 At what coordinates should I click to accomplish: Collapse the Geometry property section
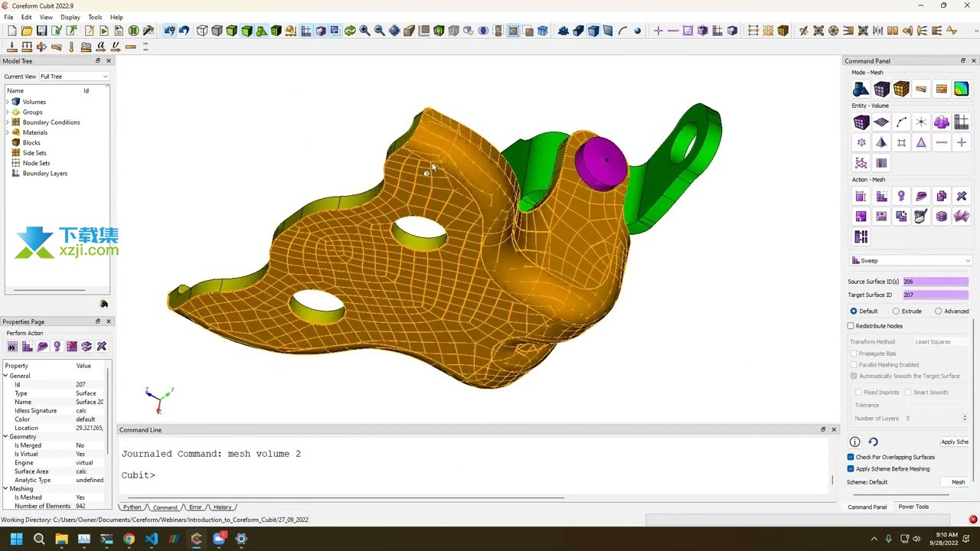pyautogui.click(x=5, y=436)
